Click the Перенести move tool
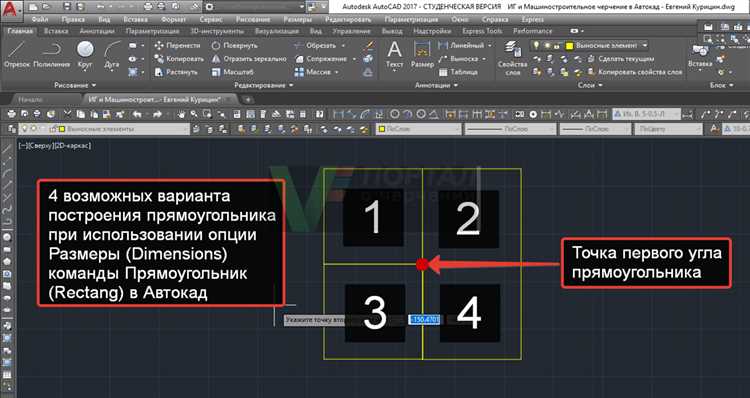Image resolution: width=750 pixels, height=398 pixels. (177, 45)
